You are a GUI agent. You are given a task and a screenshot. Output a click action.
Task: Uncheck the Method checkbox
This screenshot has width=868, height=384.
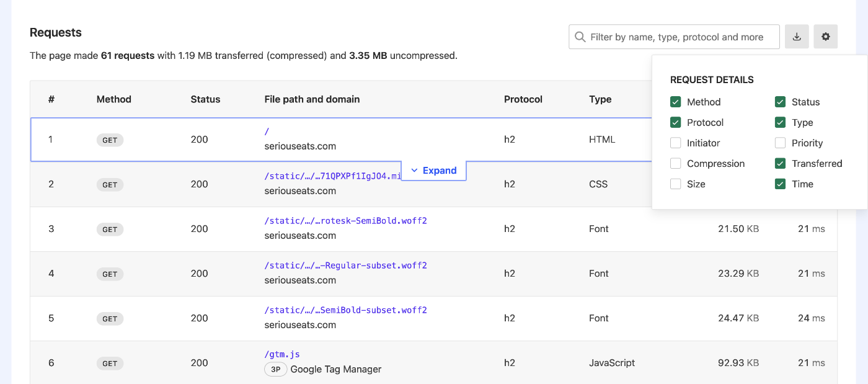676,102
